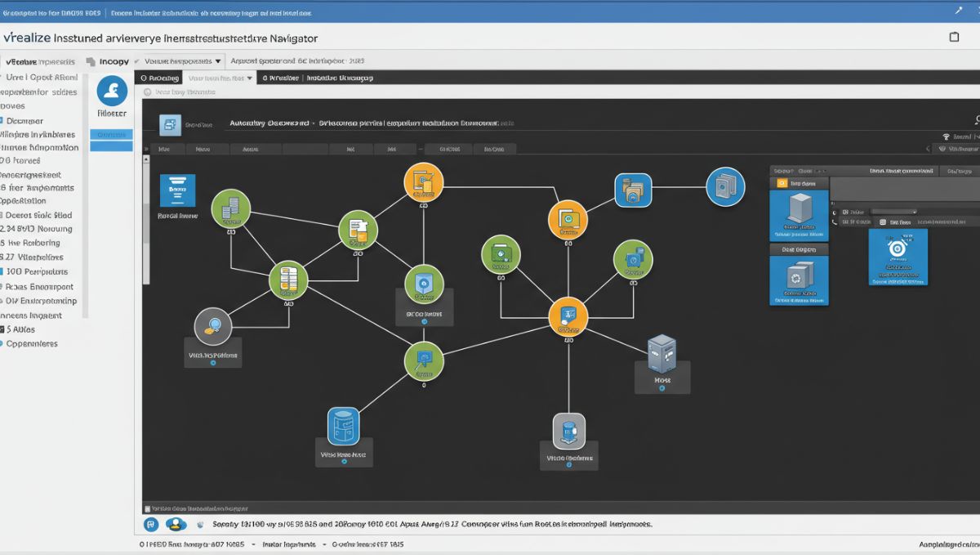Click the upper blue highlighted bar under avatar
The height and width of the screenshot is (555, 980).
pyautogui.click(x=111, y=134)
